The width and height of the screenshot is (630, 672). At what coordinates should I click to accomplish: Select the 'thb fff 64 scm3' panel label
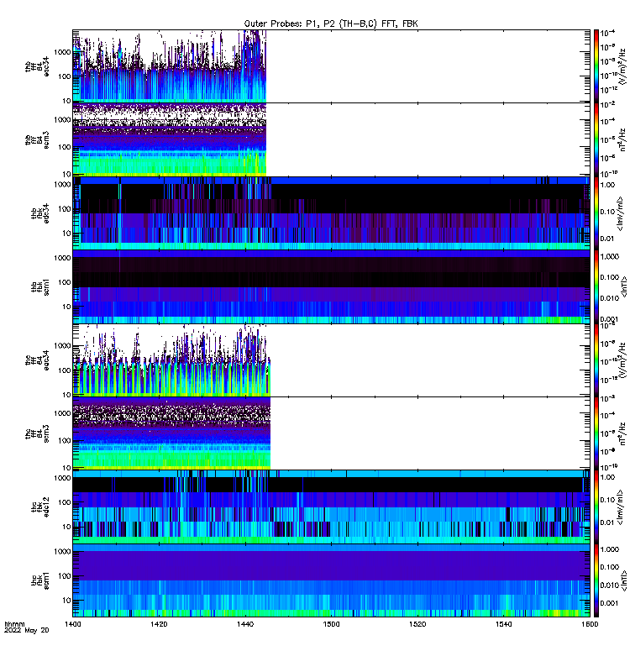pyautogui.click(x=37, y=140)
